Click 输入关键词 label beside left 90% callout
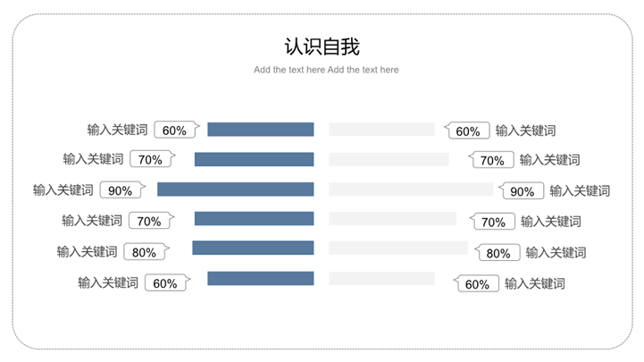 tap(63, 190)
